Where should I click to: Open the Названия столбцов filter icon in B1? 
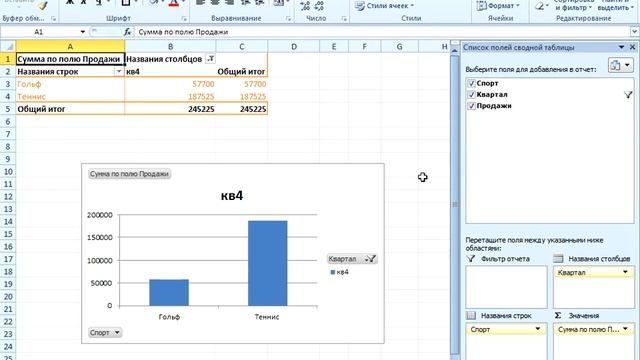tap(211, 59)
